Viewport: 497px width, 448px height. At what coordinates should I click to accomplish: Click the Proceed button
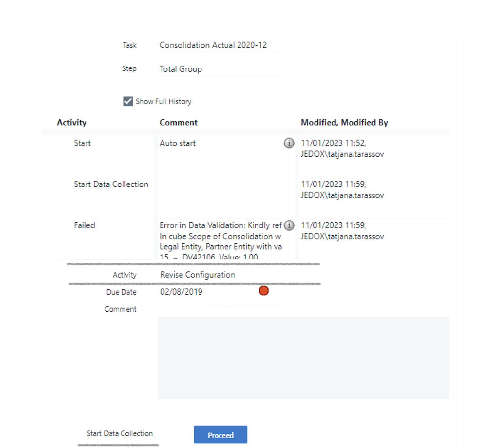(x=220, y=435)
